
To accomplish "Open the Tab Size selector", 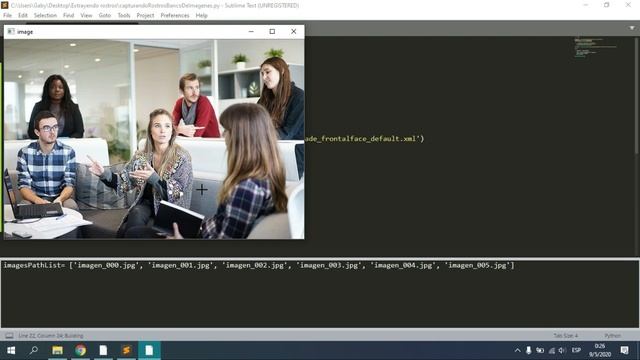I will [565, 336].
